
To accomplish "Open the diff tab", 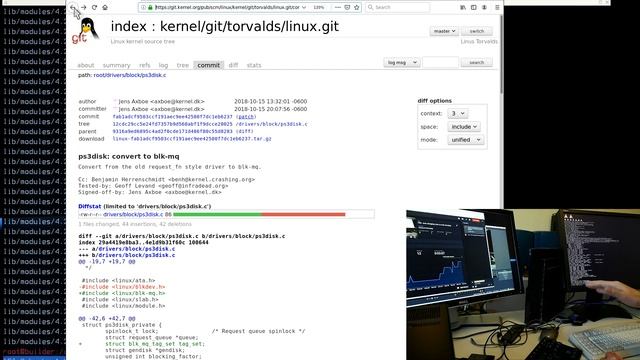I will (x=233, y=65).
